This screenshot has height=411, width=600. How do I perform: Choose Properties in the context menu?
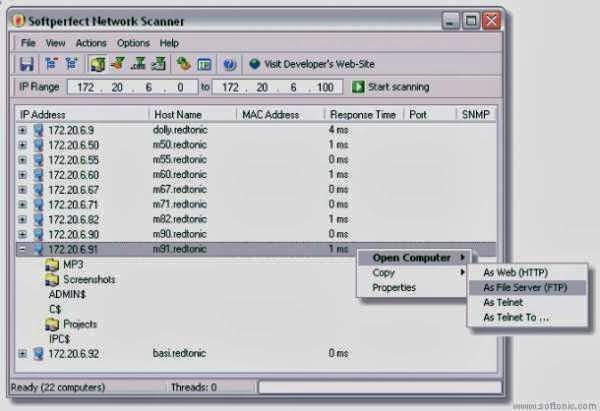(412, 287)
